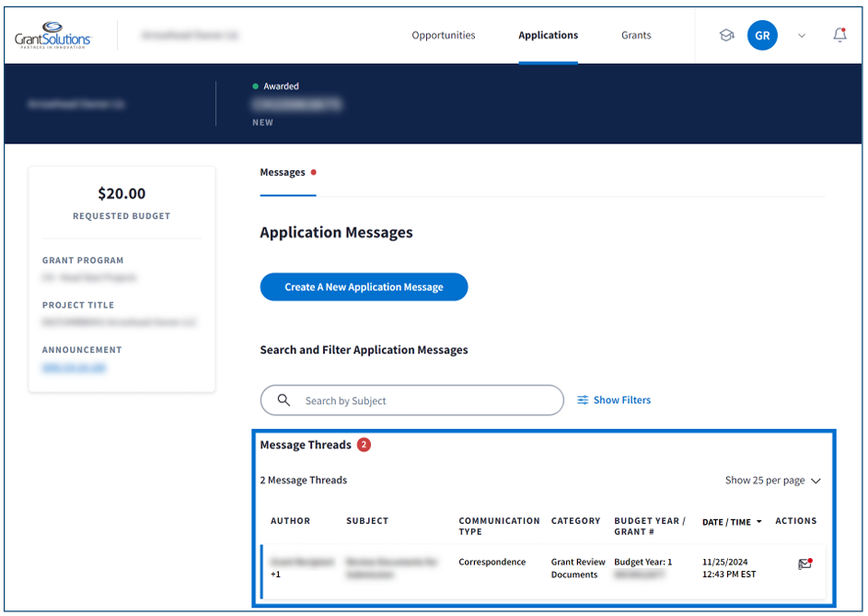Switch to the Messages tab
868x616 pixels.
coord(283,172)
